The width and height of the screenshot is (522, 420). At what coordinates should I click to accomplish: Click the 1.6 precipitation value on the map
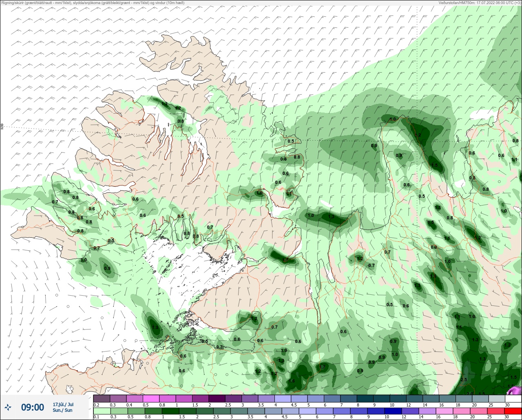click(292, 381)
